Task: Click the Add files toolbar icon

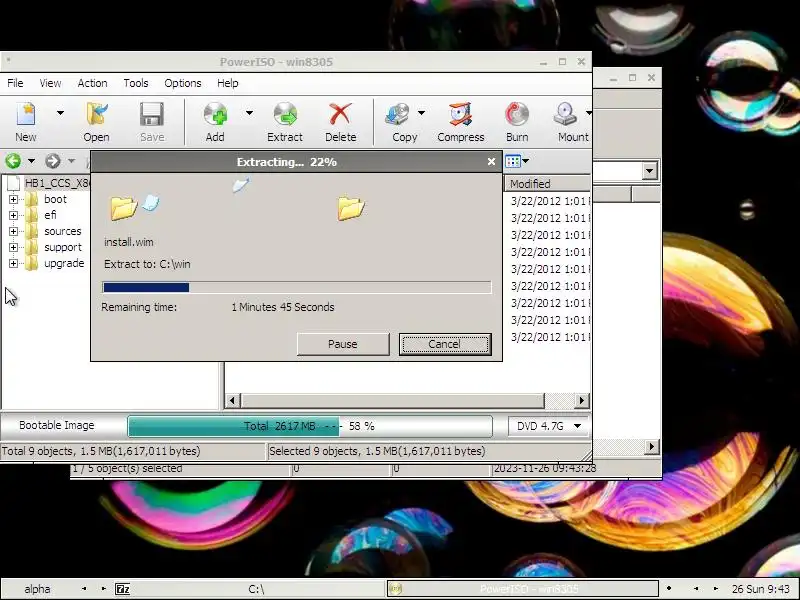Action: pos(215,122)
